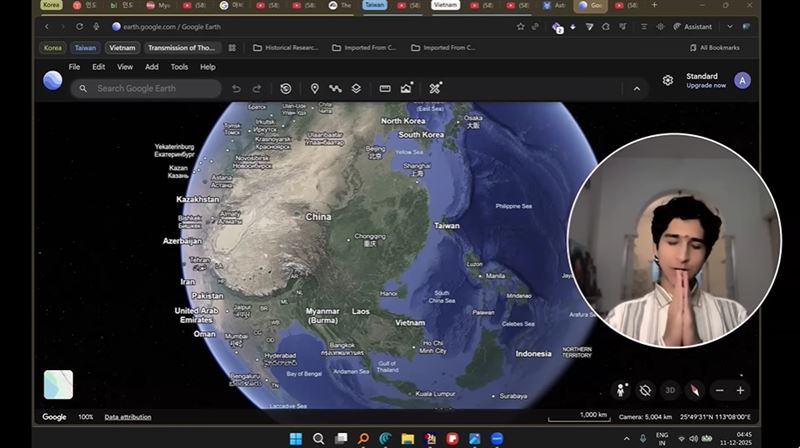Toggle the 3D view button
Screen dimensions: 800x448
click(x=670, y=390)
